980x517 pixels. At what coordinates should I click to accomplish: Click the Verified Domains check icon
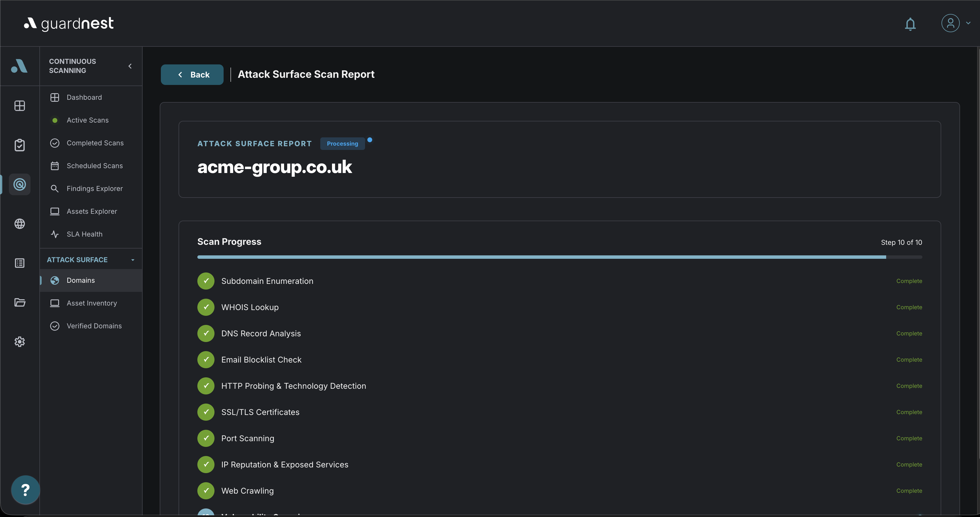point(55,326)
